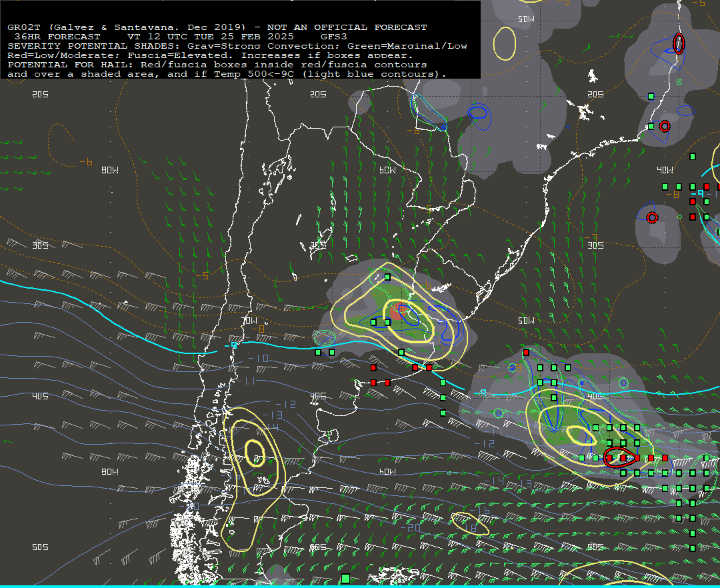Click the '-7' orange contour label
Viewport: 720px width, 588px height.
[x=591, y=238]
